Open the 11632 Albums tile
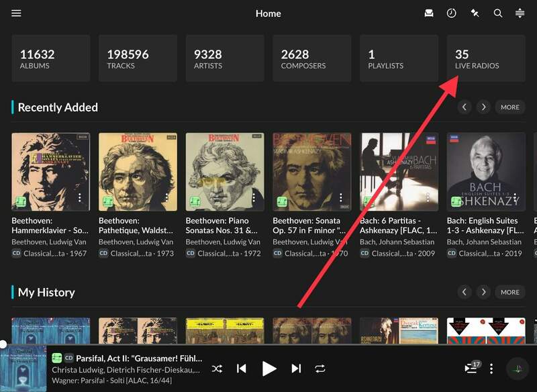This screenshot has width=537, height=392. pyautogui.click(x=51, y=58)
